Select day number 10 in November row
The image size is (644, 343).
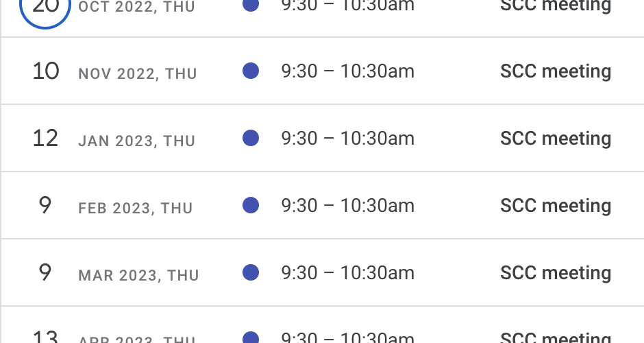pyautogui.click(x=46, y=71)
